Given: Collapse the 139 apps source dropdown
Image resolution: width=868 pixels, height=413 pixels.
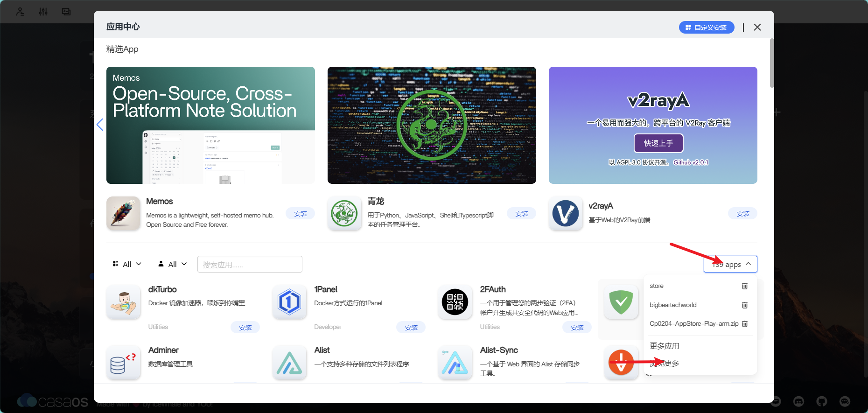Looking at the screenshot, I should coord(730,264).
